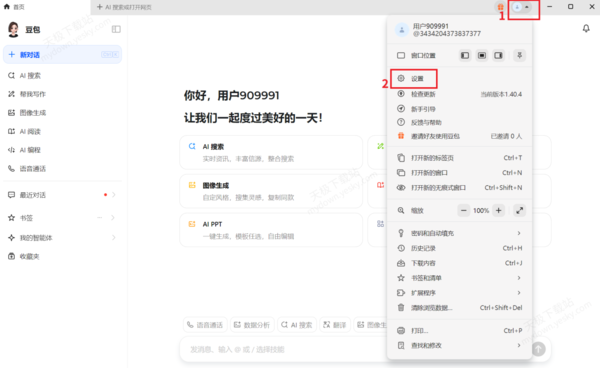This screenshot has width=600, height=368.
Task: Increase zoom with the plus button
Action: 498,210
